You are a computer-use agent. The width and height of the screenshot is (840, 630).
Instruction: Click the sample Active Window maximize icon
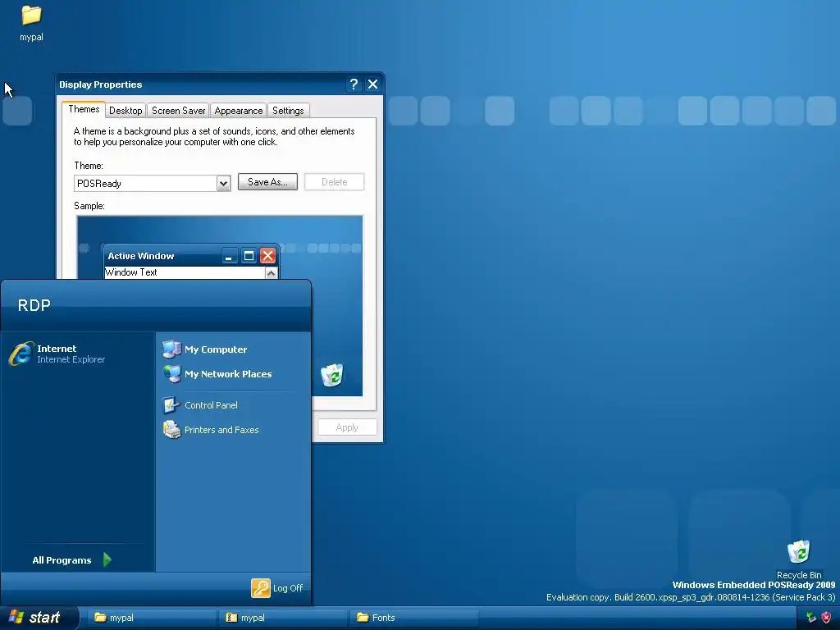click(x=249, y=256)
